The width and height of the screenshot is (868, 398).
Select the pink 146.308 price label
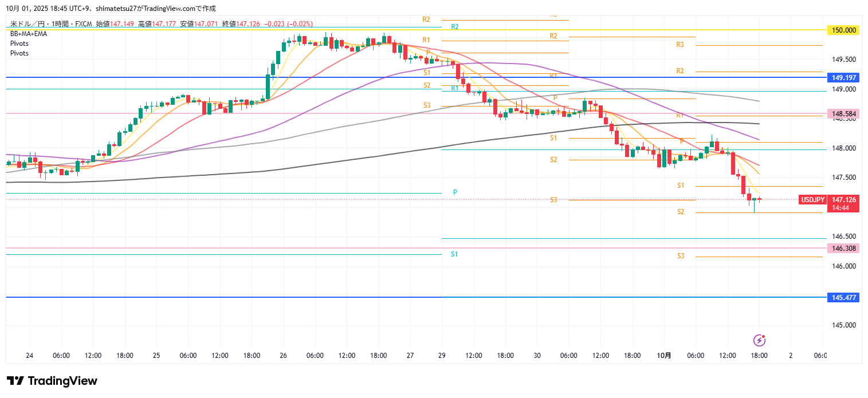click(843, 249)
